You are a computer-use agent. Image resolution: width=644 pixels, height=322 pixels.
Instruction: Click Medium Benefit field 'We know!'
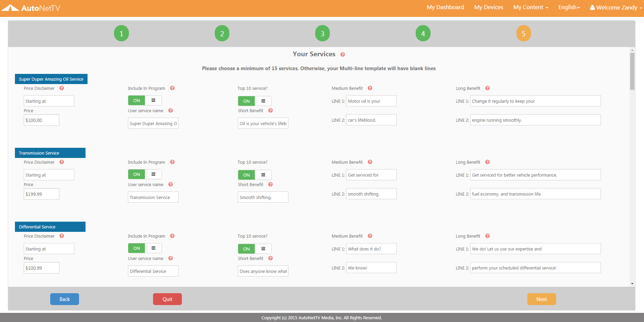371,268
